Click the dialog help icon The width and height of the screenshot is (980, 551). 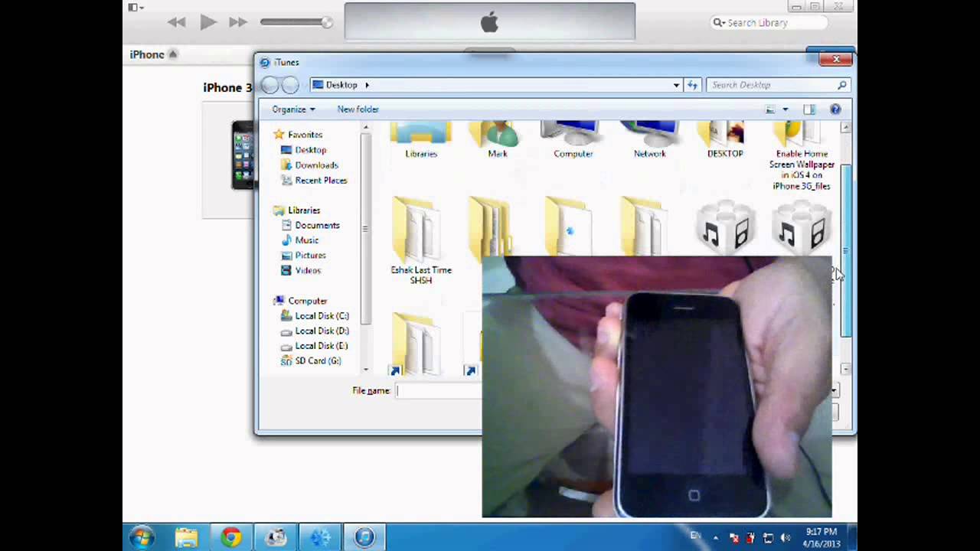[x=835, y=109]
